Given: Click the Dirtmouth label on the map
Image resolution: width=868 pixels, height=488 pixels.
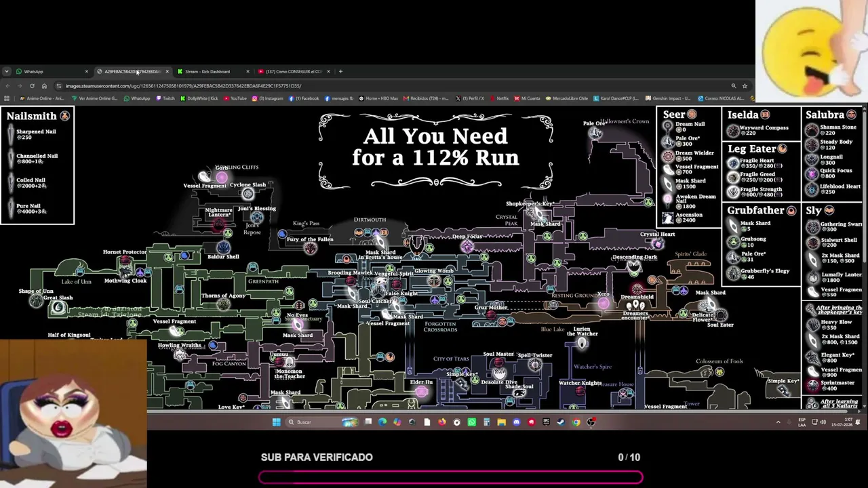Looking at the screenshot, I should click(x=370, y=220).
